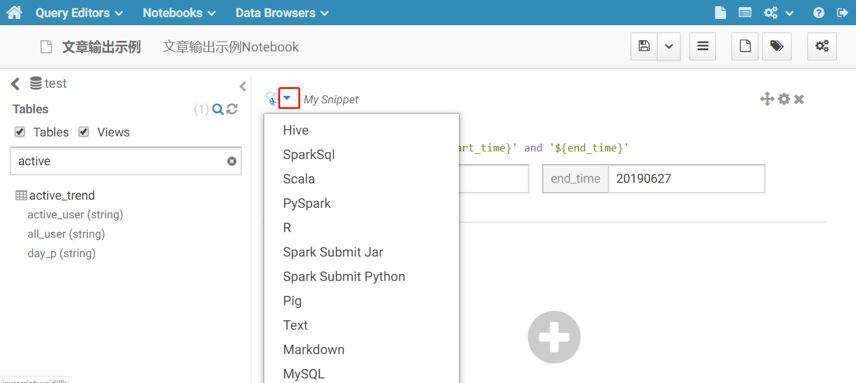Click the Tables panel heading

coord(31,109)
